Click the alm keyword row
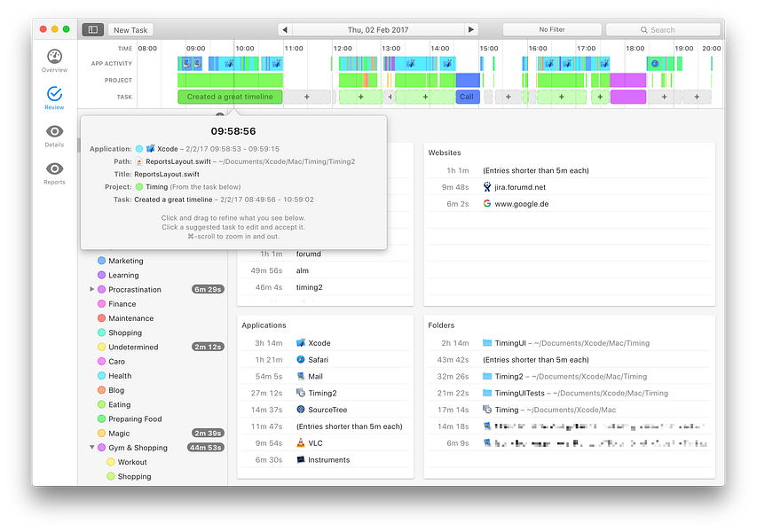The image size is (757, 532). (x=326, y=270)
